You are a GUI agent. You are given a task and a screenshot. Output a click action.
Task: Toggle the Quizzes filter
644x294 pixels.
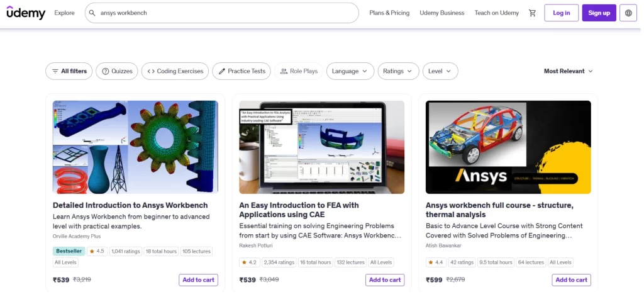pyautogui.click(x=117, y=71)
